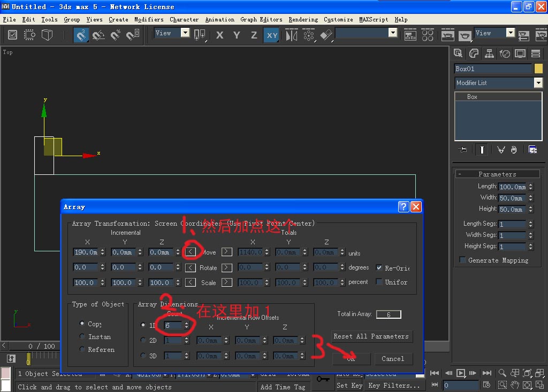The image size is (548, 392).
Task: Open the Rendering menu
Action: [x=303, y=19]
